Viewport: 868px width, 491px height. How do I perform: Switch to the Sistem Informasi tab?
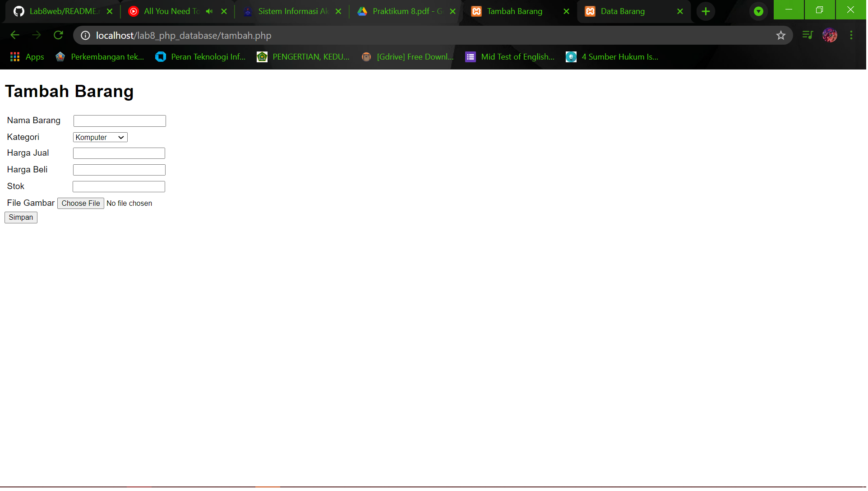click(289, 11)
